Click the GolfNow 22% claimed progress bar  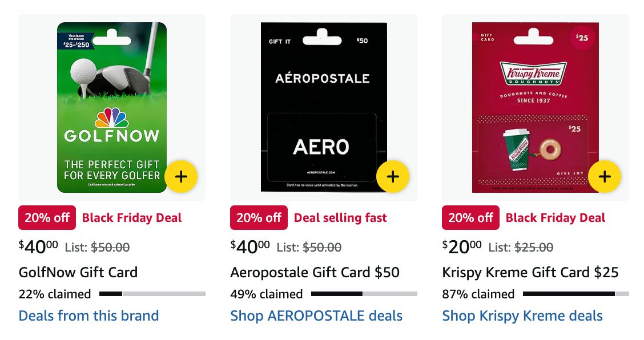tap(152, 294)
